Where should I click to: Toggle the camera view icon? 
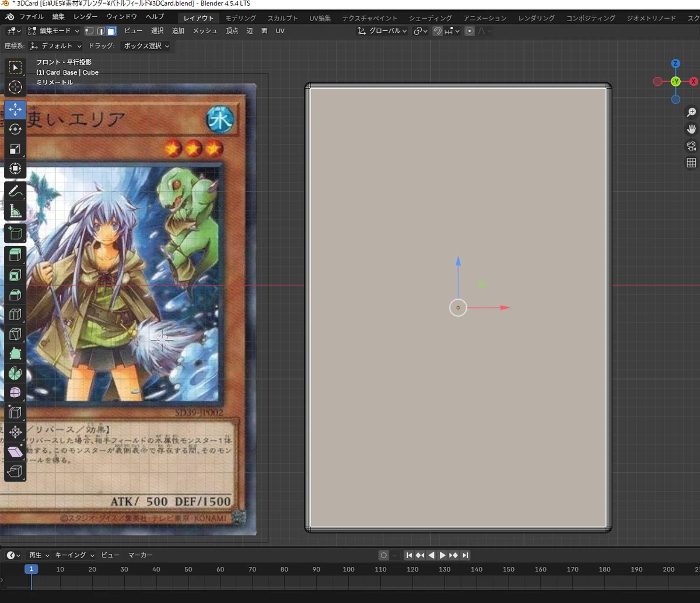(691, 146)
